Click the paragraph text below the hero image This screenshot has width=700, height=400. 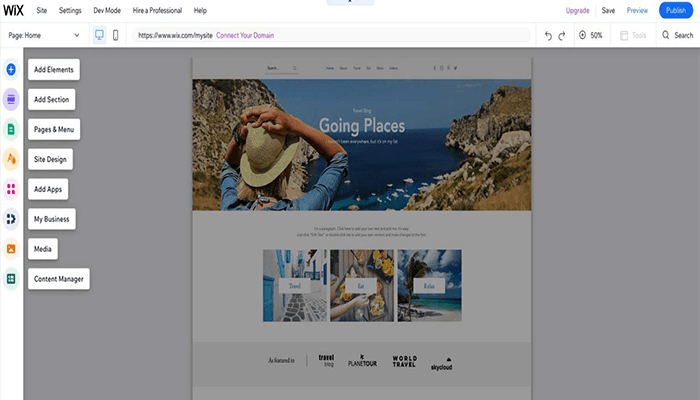pyautogui.click(x=362, y=231)
